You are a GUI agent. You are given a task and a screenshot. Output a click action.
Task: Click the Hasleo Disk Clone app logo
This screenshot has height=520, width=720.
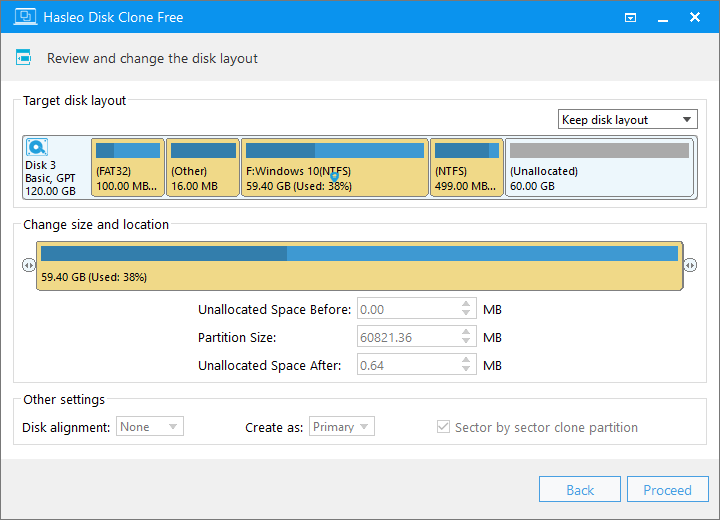(25, 17)
